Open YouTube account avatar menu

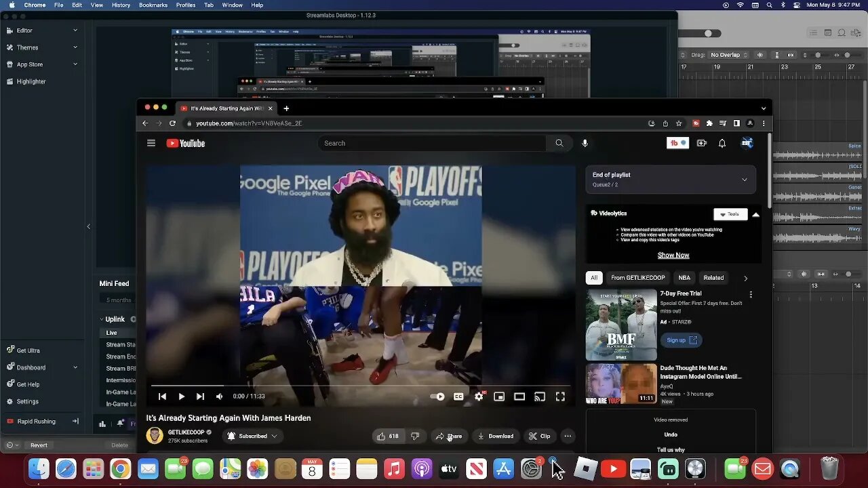click(747, 143)
